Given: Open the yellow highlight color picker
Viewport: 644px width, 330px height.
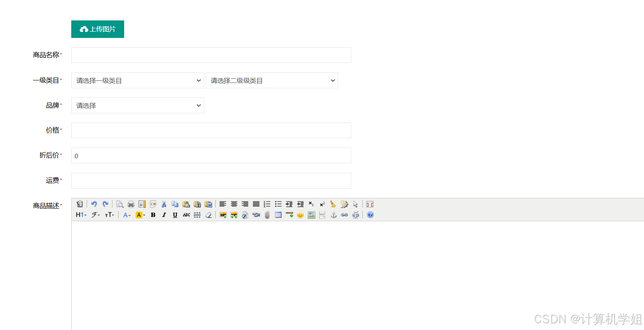Looking at the screenshot, I should (x=140, y=215).
